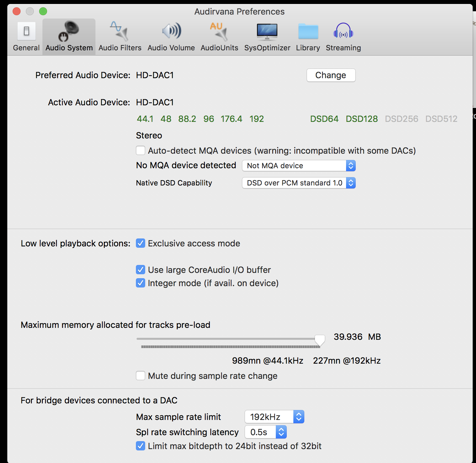Screen dimensions: 476x463
Task: Click the Change audio device button
Action: pyautogui.click(x=331, y=75)
